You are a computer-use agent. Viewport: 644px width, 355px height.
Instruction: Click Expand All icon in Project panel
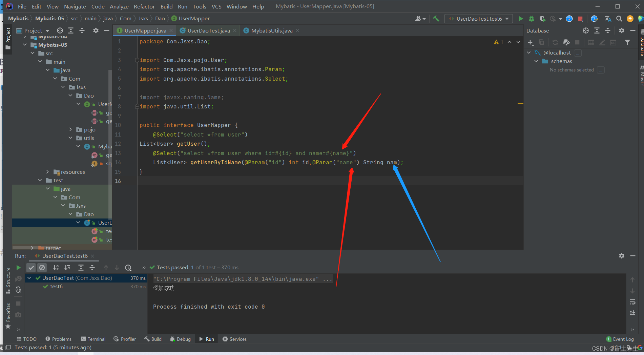(71, 30)
